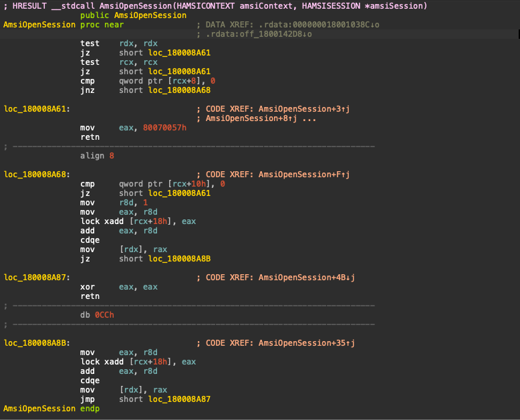Click jz instruction directly below 'test rdx, rdx'
This screenshot has width=520, height=420.
(146, 53)
